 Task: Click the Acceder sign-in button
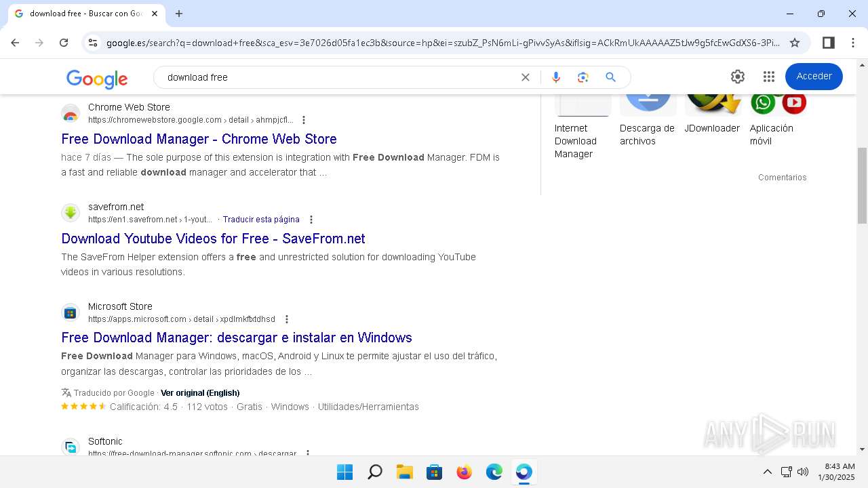tap(814, 77)
